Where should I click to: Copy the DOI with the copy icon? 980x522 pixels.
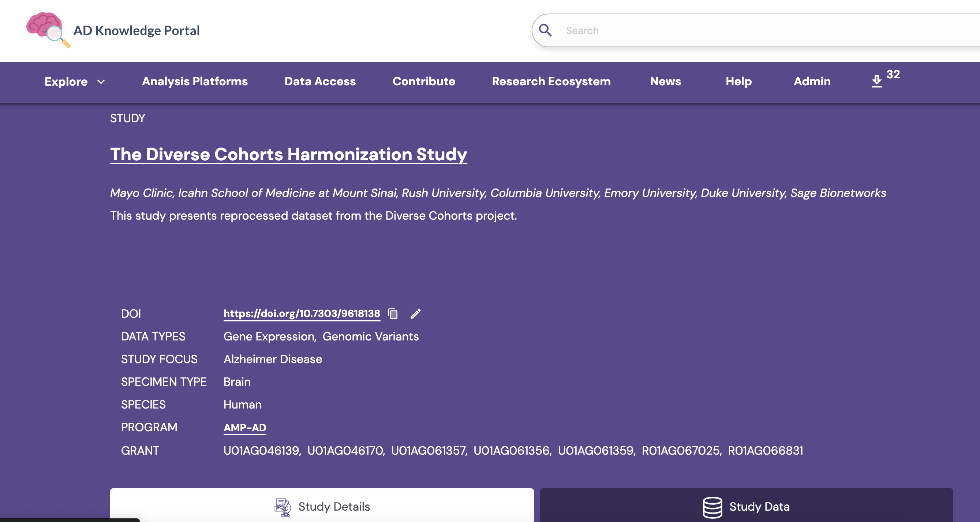[393, 313]
